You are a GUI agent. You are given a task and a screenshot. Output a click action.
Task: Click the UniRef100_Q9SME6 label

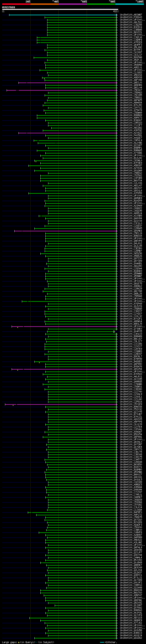pyautogui.click(x=131, y=231)
